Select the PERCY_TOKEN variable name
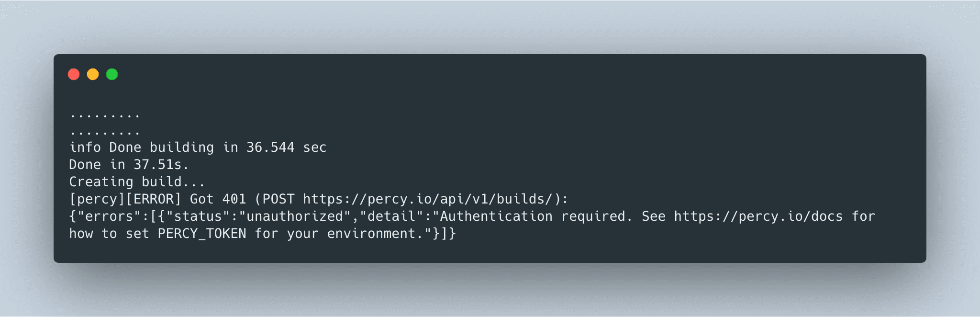Image resolution: width=980 pixels, height=317 pixels. [x=202, y=234]
